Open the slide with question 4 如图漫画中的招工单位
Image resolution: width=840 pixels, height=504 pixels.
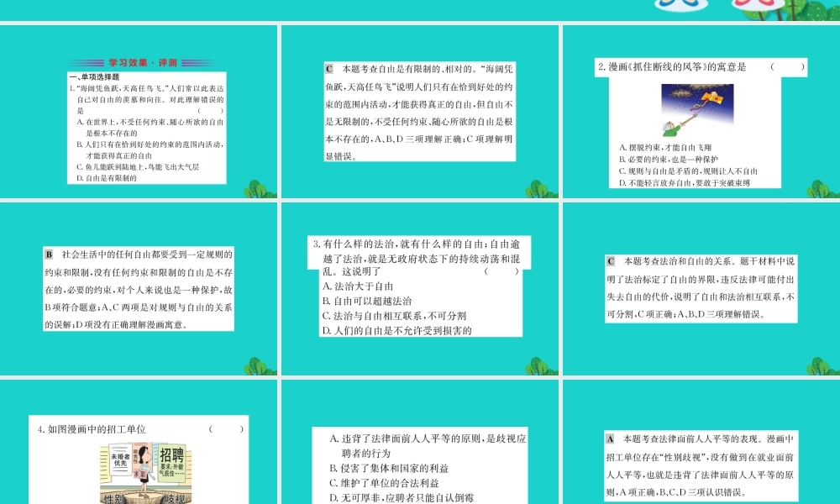point(139,442)
